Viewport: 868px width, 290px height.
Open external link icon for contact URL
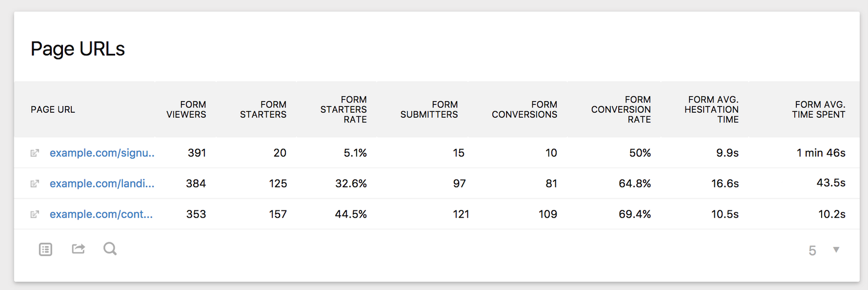35,214
